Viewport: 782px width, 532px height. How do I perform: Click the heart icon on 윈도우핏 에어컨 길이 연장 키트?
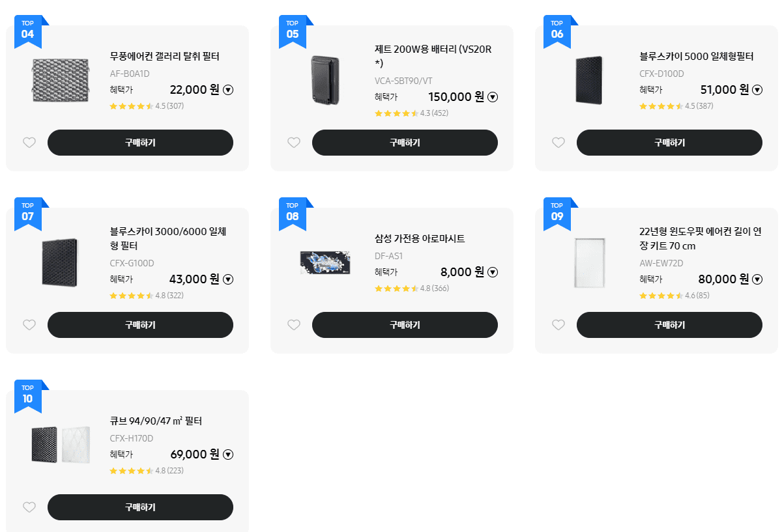[x=558, y=324]
